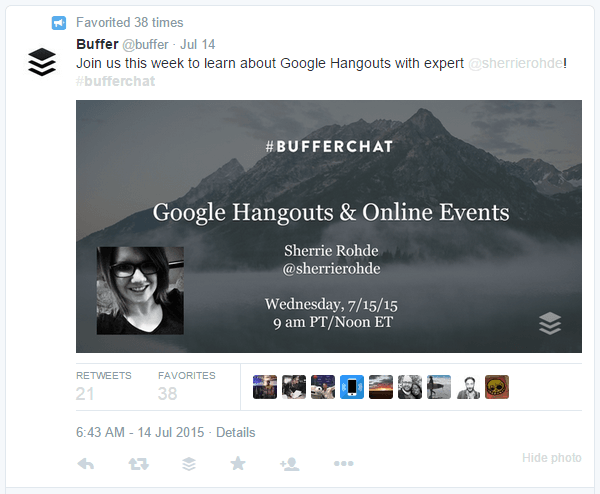Viewport: 600px width, 494px height.
Task: Click the Buffer stack icon in action row
Action: click(x=189, y=464)
